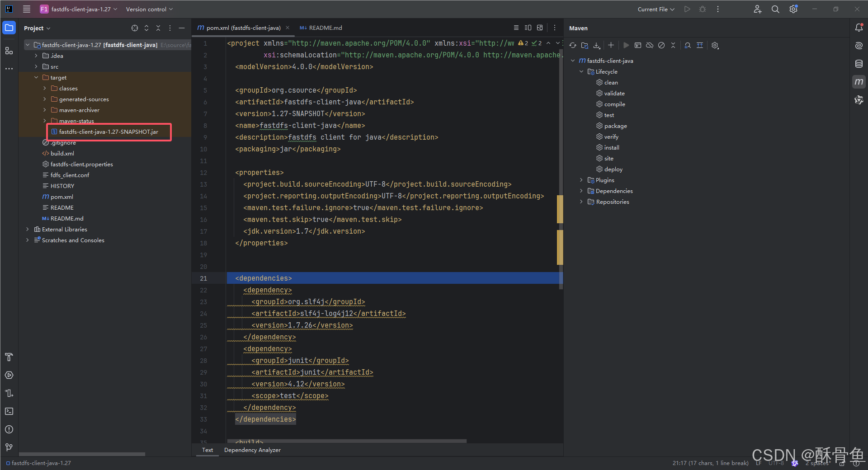
Task: Switch to README.md editor tab
Action: (x=321, y=28)
